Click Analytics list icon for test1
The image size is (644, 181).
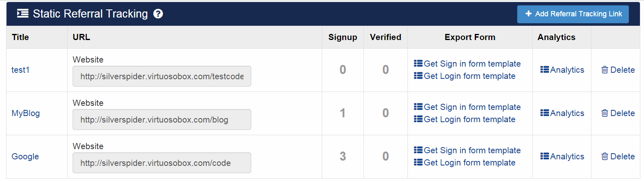[544, 70]
